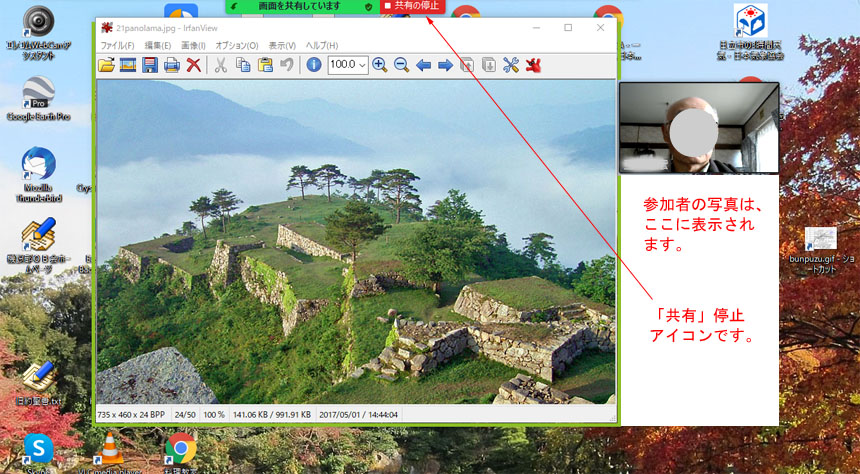Open the Skype desktop shortcut
The image size is (860, 474).
[x=38, y=453]
